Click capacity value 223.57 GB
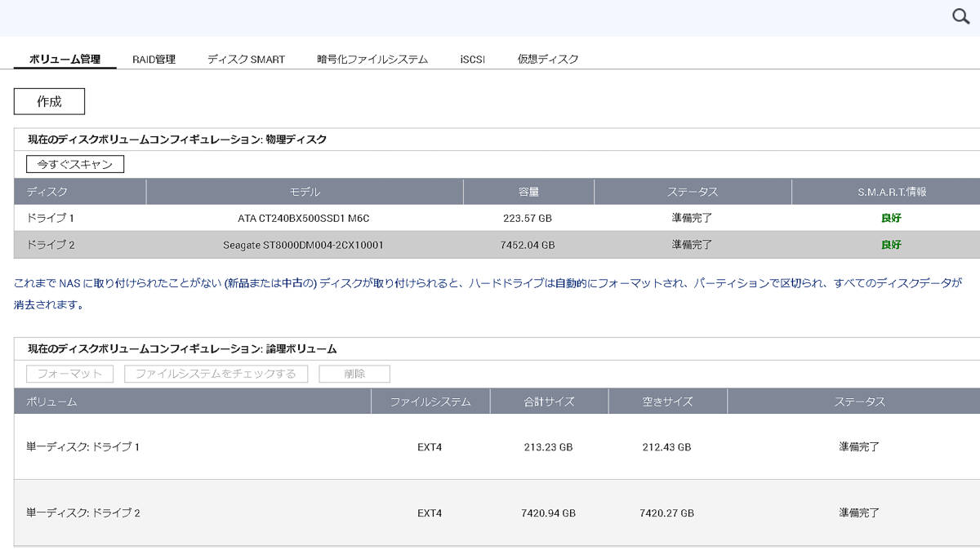The width and height of the screenshot is (980, 550). (x=528, y=218)
